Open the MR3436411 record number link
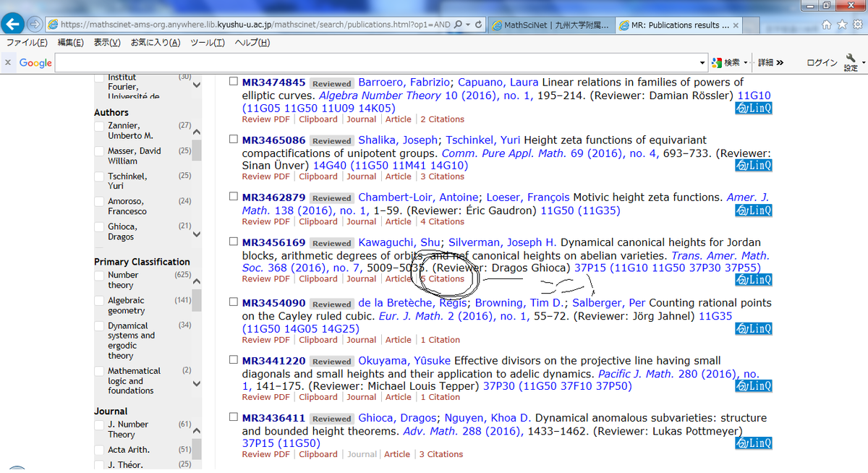This screenshot has height=473, width=868. click(x=273, y=418)
